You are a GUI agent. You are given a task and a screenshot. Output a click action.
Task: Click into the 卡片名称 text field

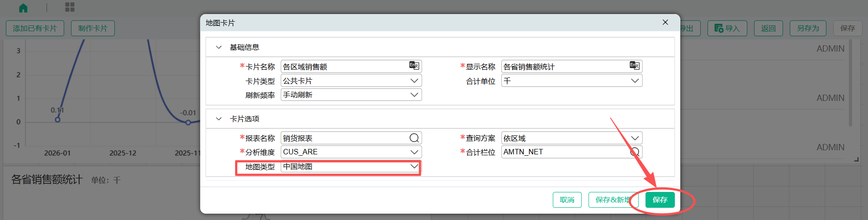coord(344,67)
